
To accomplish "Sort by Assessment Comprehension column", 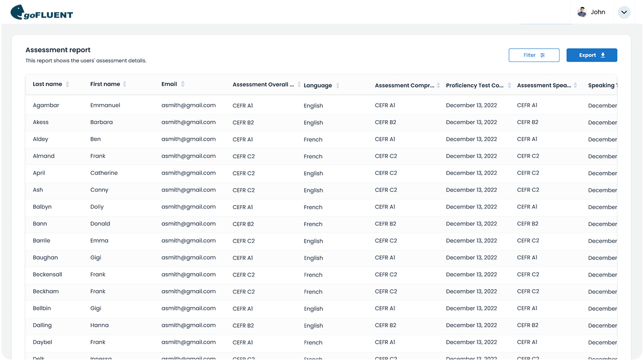I will point(438,85).
